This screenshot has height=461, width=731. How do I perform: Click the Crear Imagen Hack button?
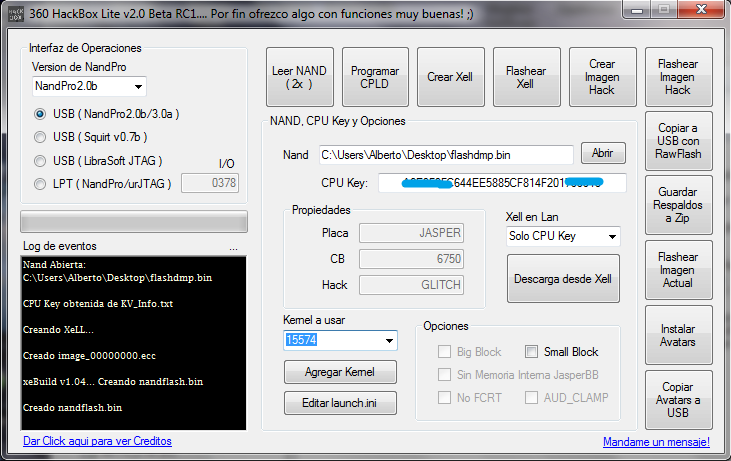click(x=603, y=77)
